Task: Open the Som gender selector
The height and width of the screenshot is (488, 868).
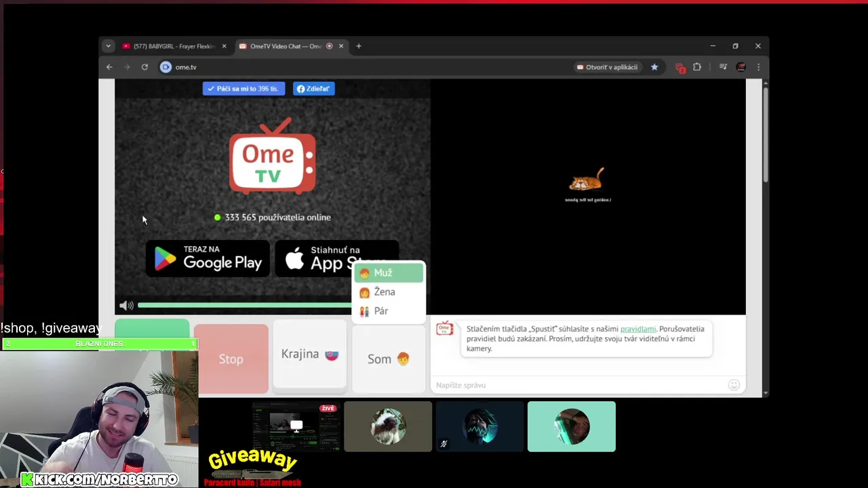Action: coord(389,359)
